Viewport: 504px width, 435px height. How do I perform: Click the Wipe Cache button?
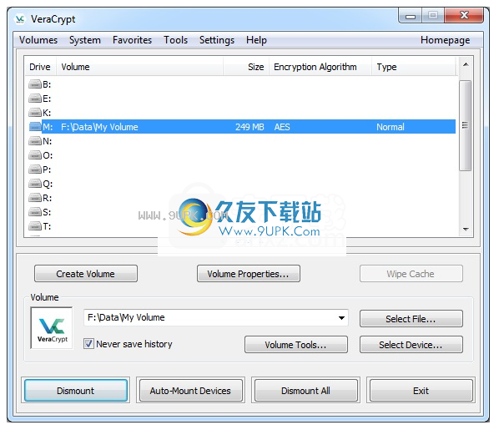coord(411,274)
